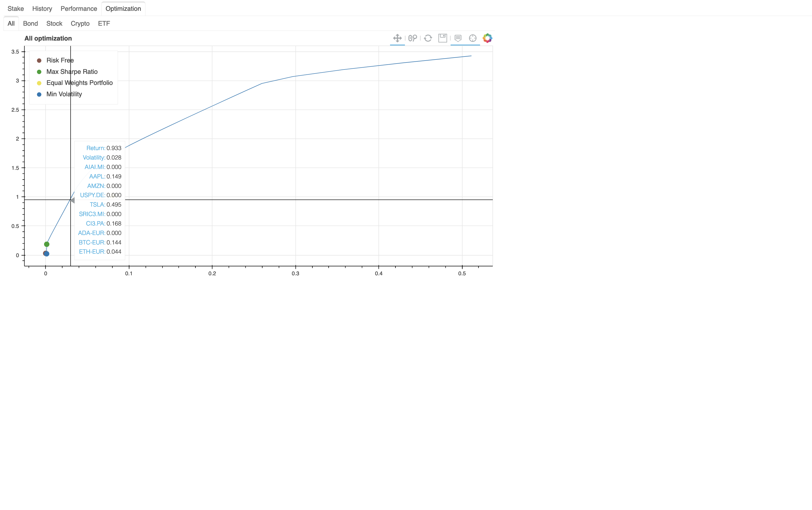Click the Reset plot icon

pyautogui.click(x=428, y=38)
